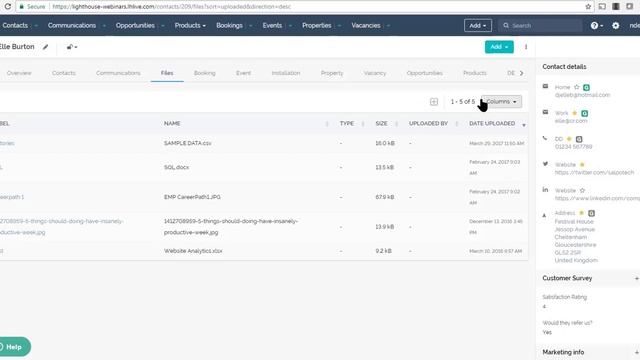Switch to the Vacancy tab

pyautogui.click(x=375, y=73)
